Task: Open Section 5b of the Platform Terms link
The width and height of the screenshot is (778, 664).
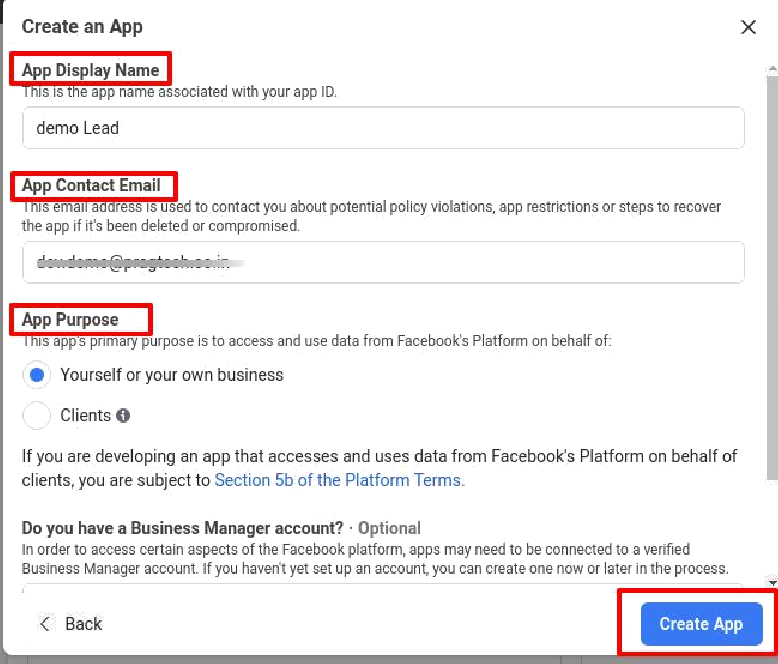Action: click(x=339, y=480)
